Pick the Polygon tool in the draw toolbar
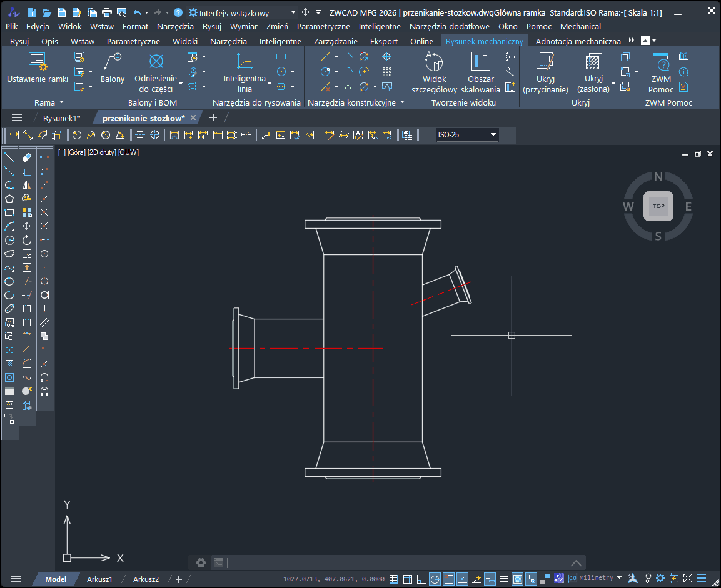721x588 pixels. pyautogui.click(x=9, y=199)
